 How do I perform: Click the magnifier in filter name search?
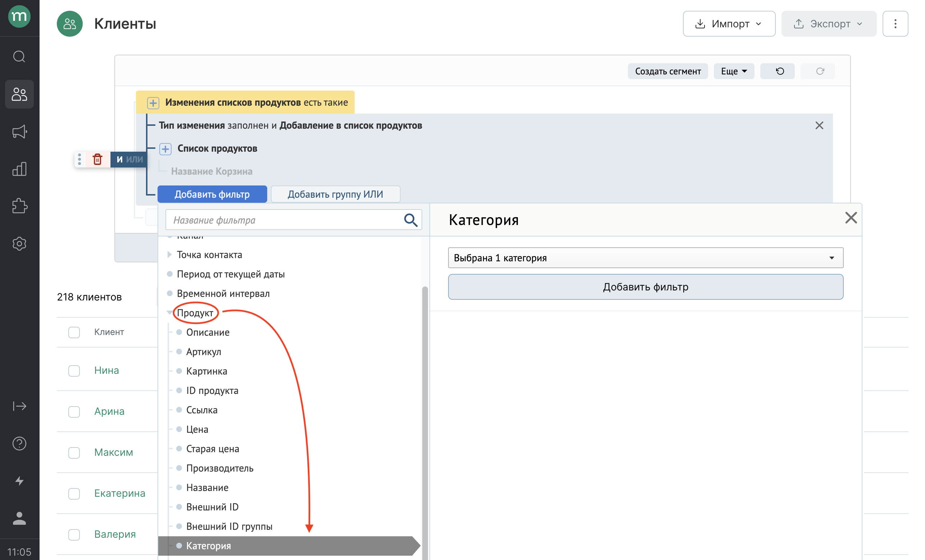tap(411, 220)
